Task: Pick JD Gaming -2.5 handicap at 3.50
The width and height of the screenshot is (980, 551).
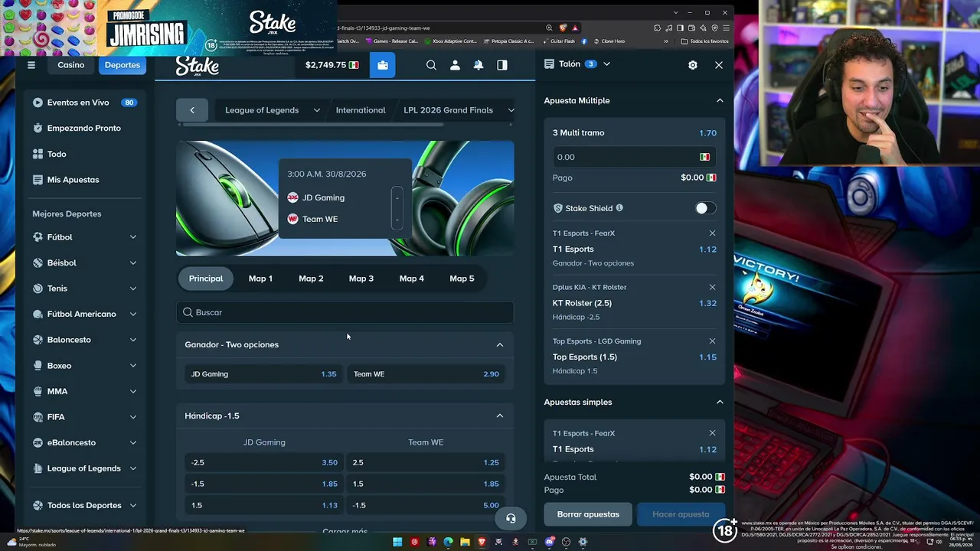Action: click(264, 462)
